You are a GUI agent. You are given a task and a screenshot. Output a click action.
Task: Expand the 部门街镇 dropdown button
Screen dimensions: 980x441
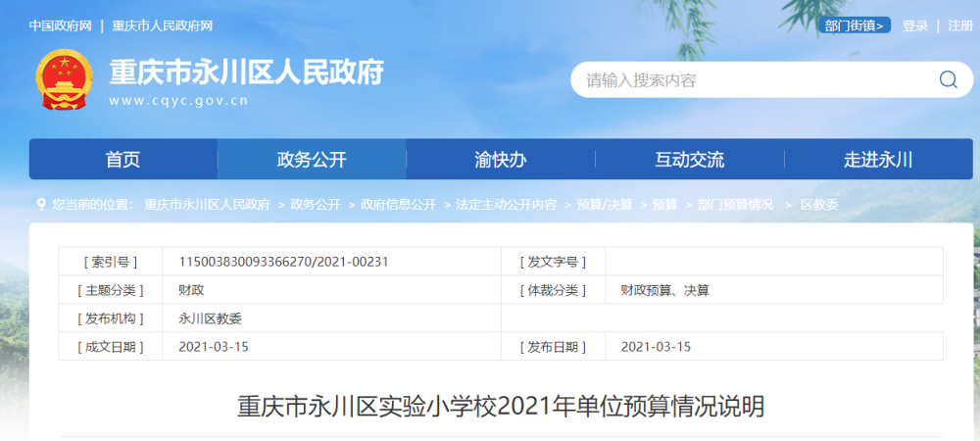(x=855, y=25)
